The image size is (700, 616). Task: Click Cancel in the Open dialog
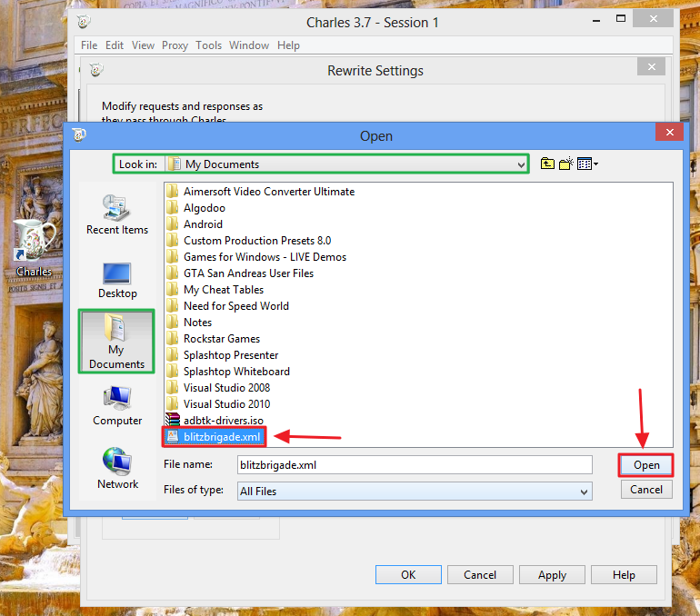coord(646,490)
